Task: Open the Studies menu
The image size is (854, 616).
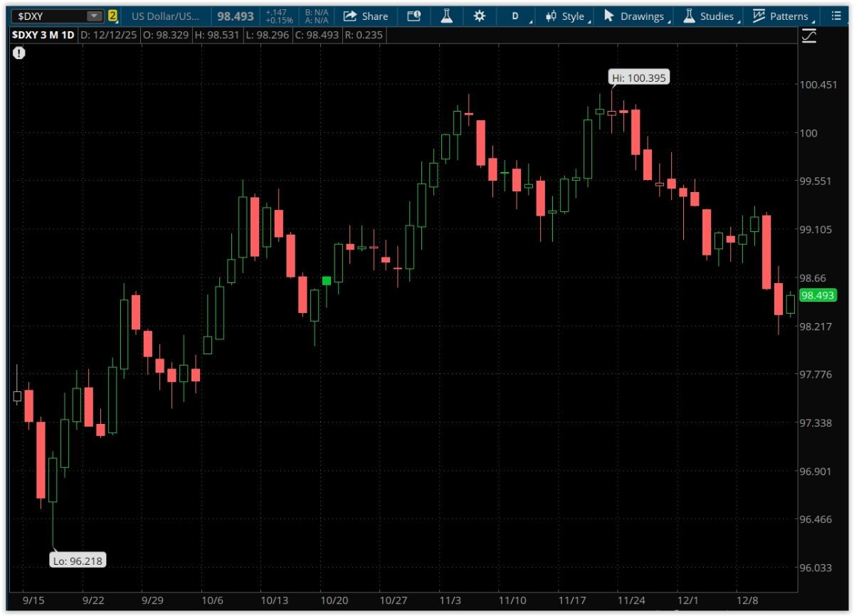Action: tap(708, 16)
